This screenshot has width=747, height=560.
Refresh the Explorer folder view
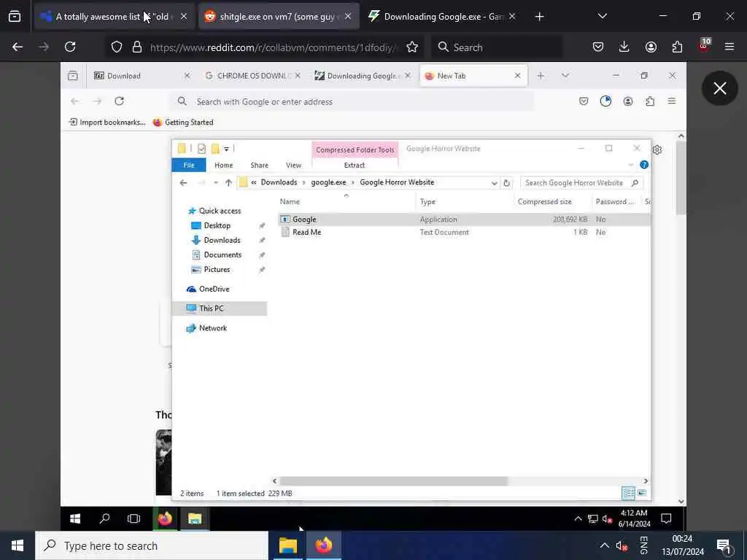coord(506,183)
